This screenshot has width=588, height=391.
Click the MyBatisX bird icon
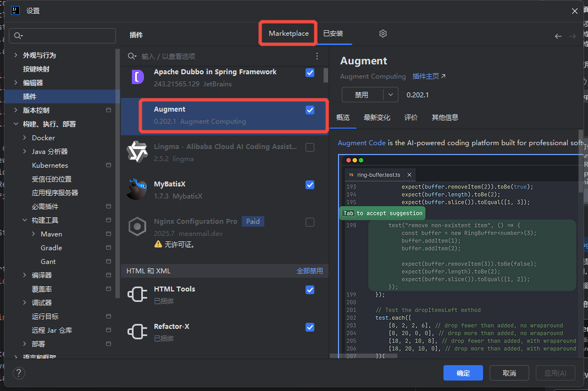(x=137, y=189)
